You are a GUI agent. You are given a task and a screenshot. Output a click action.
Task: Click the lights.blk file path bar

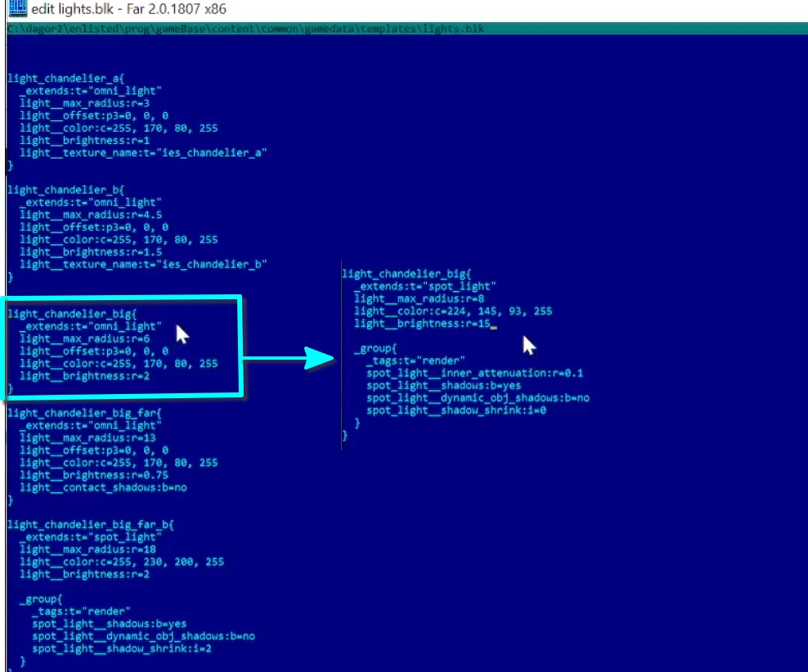(245, 29)
